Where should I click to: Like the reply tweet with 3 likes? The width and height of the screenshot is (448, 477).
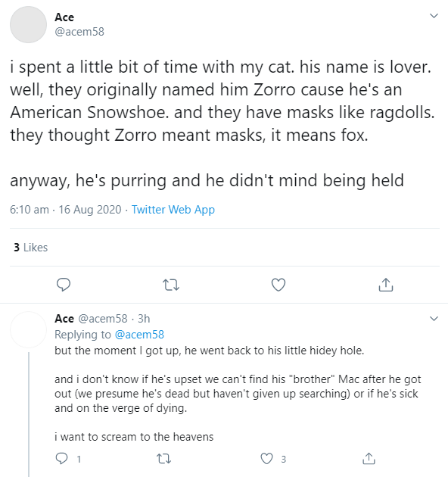[x=266, y=458]
